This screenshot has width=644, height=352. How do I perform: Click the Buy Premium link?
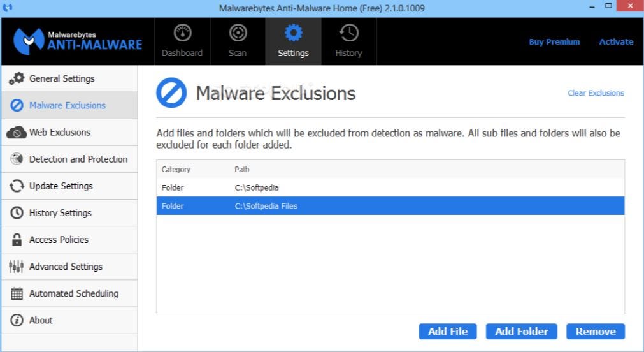pyautogui.click(x=554, y=41)
